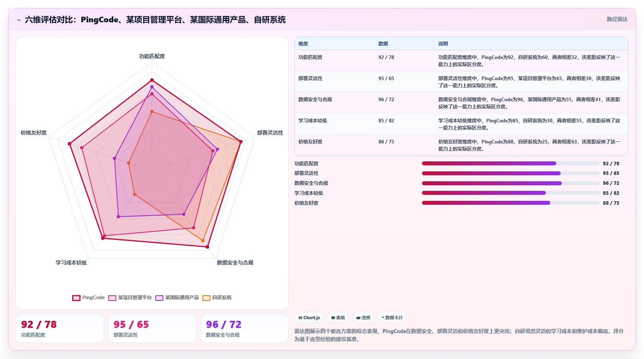The image size is (644, 359).
Task: Click table cell 数据安全与合规
Action: coord(315,100)
